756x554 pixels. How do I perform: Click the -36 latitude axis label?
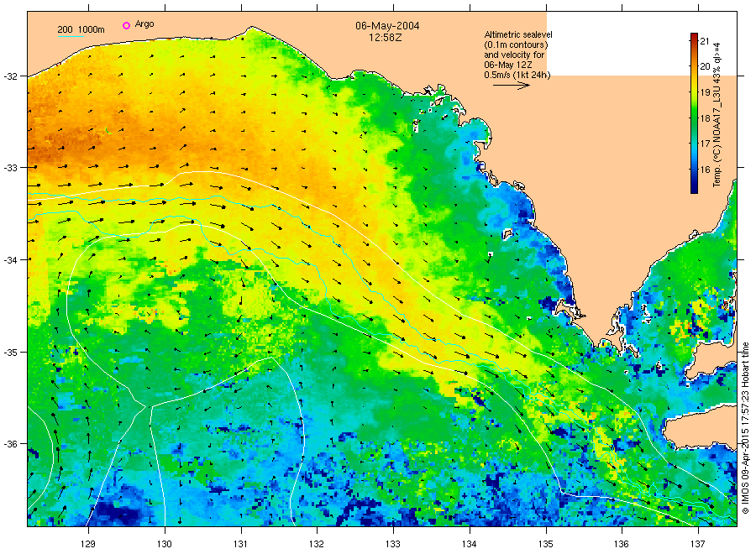(x=10, y=444)
